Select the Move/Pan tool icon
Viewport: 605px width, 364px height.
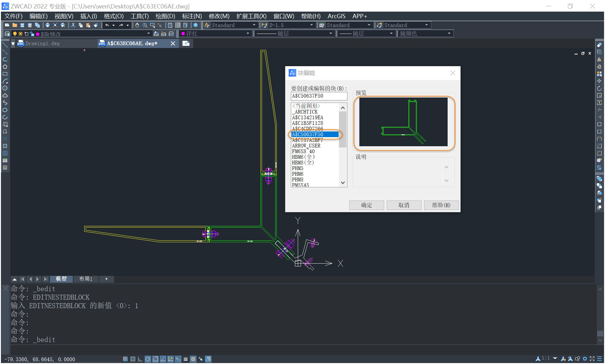pos(136,26)
